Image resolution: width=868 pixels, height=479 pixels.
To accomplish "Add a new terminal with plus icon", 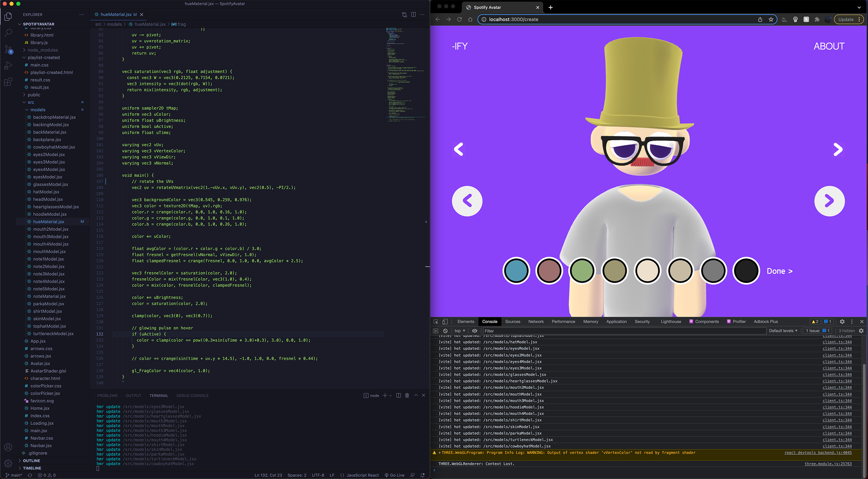I will point(385,395).
